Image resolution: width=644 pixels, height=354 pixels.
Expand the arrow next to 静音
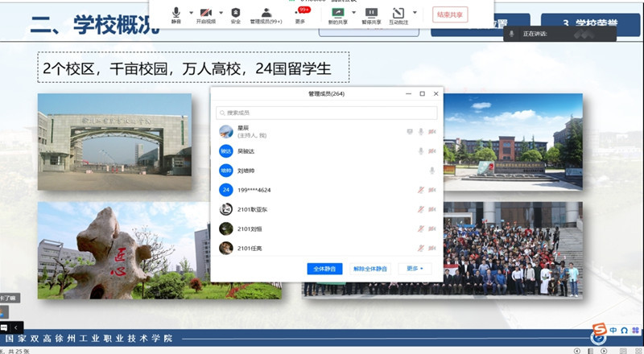(191, 13)
